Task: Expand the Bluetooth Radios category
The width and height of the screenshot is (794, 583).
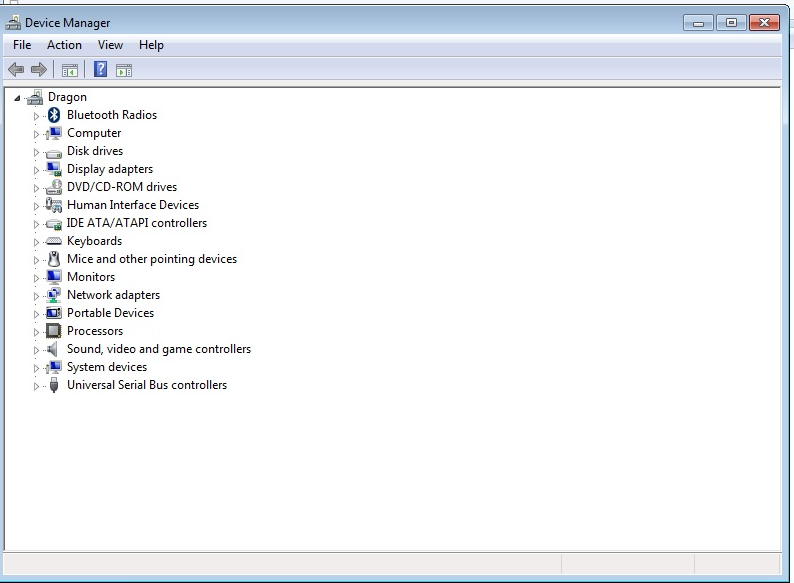Action: (36, 116)
